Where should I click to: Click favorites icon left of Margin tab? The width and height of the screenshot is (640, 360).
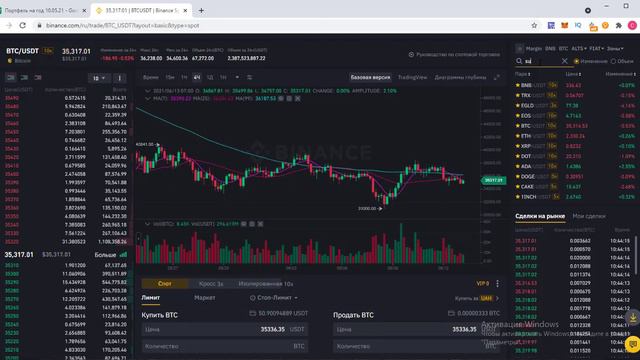point(519,49)
